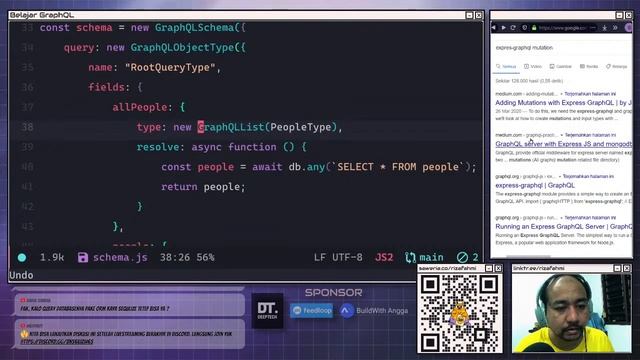Click GraphQLSchema on line 33
Screen dimensions: 640x360
(x=194, y=28)
